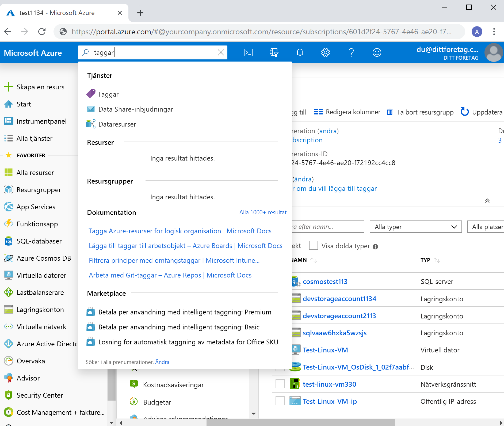
Task: Open the Alla typer dropdown
Action: point(416,227)
